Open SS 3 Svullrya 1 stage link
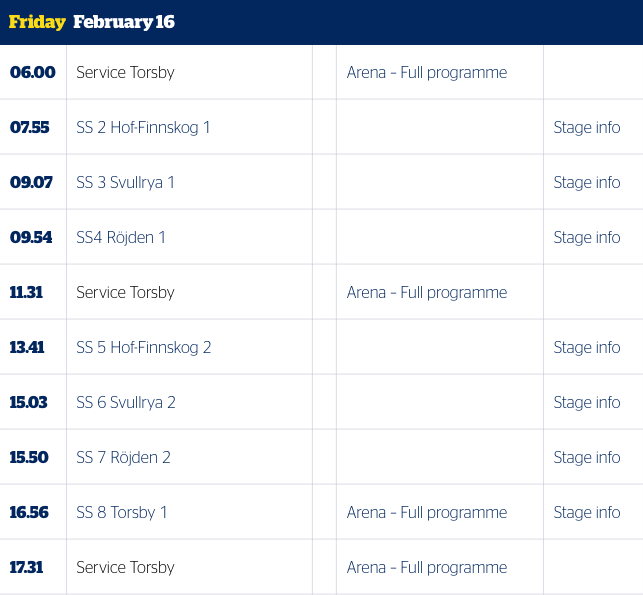Viewport: 643px width, 595px height. click(x=125, y=182)
